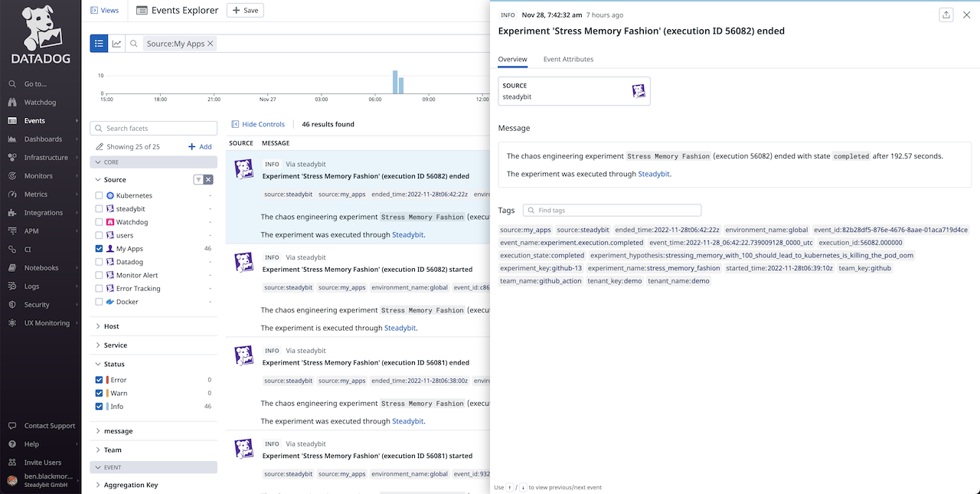980x494 pixels.
Task: Switch to the Event Attributes tab
Action: tap(568, 59)
